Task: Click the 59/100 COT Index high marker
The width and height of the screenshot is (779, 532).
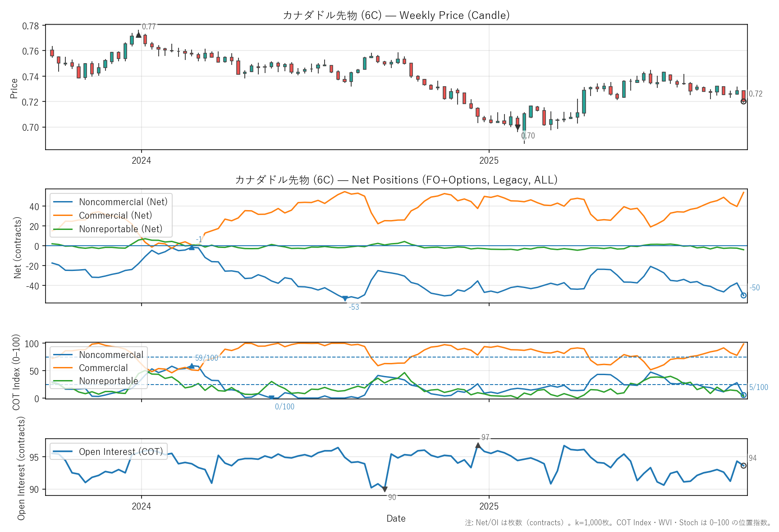Action: click(x=192, y=366)
